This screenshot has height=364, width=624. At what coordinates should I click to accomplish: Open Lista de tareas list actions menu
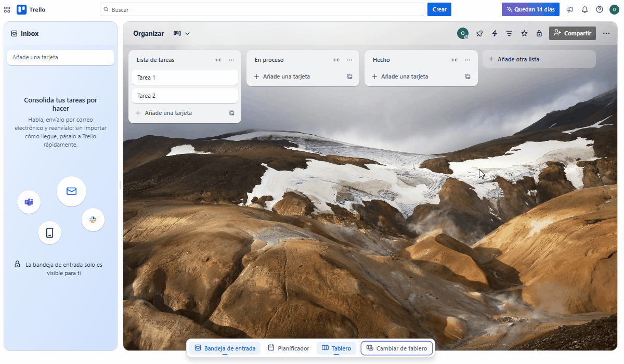tap(231, 60)
